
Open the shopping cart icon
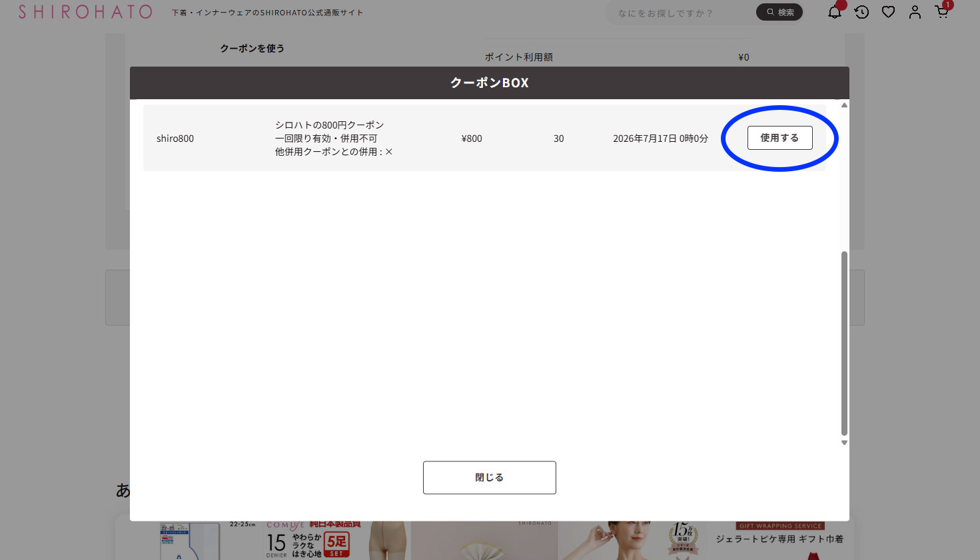coord(941,12)
